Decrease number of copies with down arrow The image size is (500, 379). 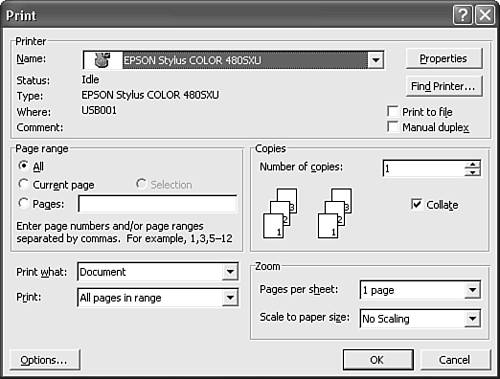[473, 172]
